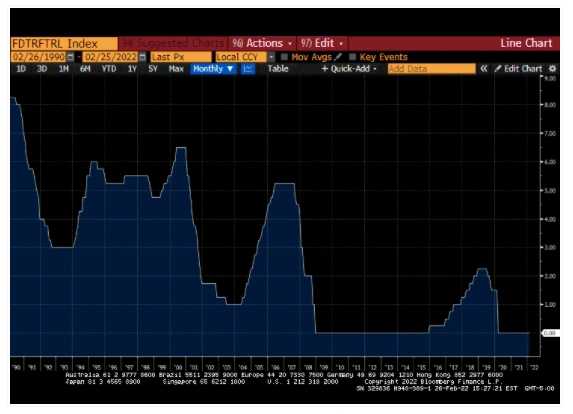Open chart settings gear icon
Screen dimensions: 573x414
coord(552,69)
